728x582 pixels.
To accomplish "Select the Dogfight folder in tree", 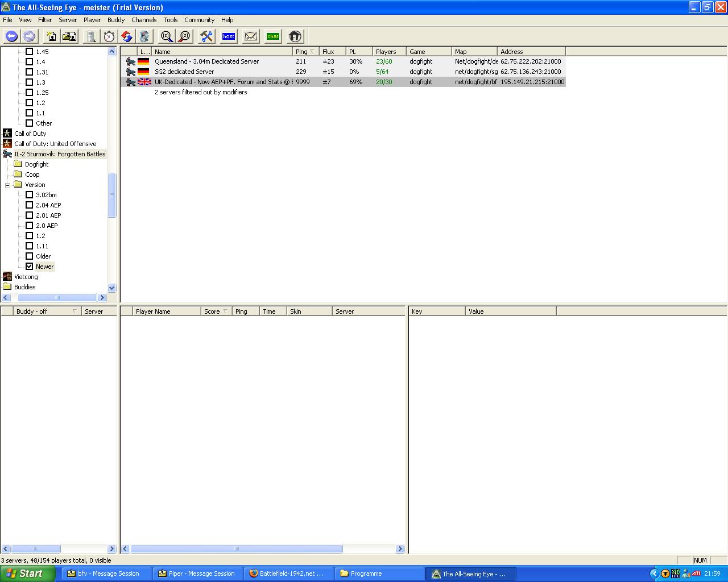I will (37, 164).
